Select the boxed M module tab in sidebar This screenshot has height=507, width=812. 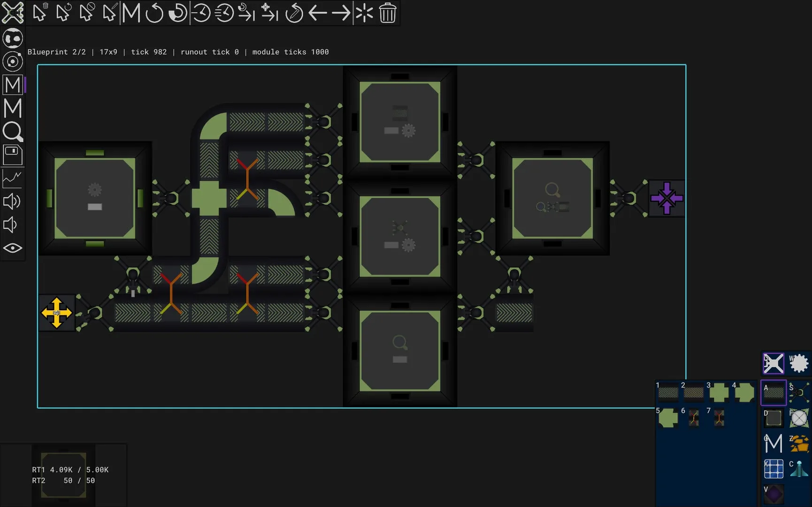click(x=13, y=85)
